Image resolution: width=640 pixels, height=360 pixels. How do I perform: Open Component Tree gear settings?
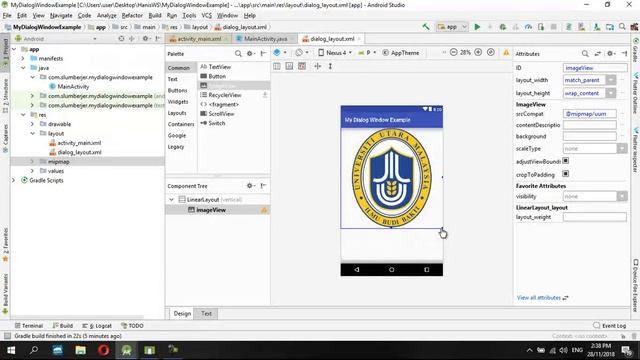pos(250,186)
